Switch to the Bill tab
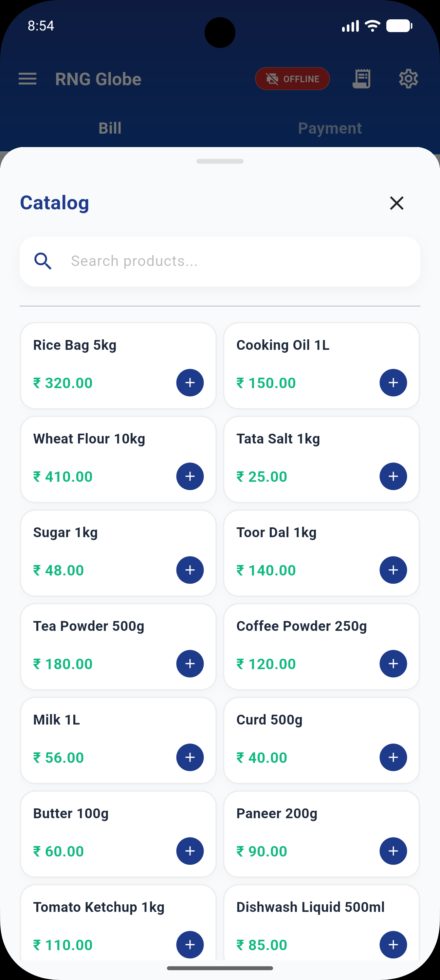Image resolution: width=440 pixels, height=980 pixels. (x=110, y=128)
